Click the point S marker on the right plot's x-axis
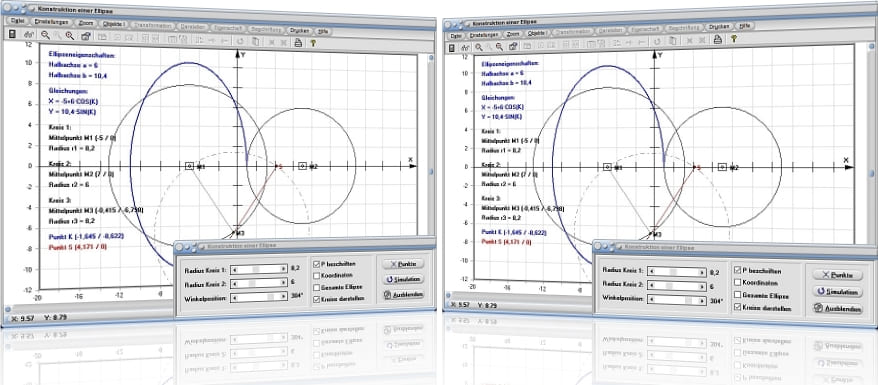This screenshot has height=385, width=878. [x=694, y=167]
